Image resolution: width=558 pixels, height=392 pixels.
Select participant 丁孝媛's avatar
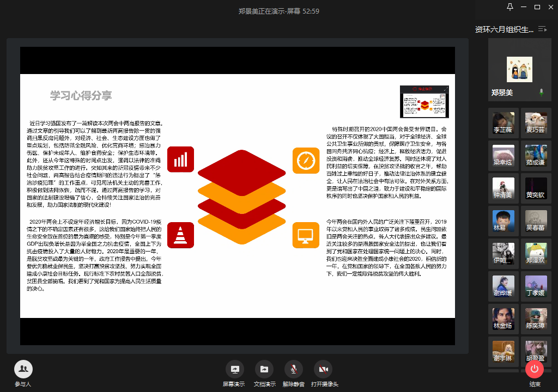coord(536,287)
